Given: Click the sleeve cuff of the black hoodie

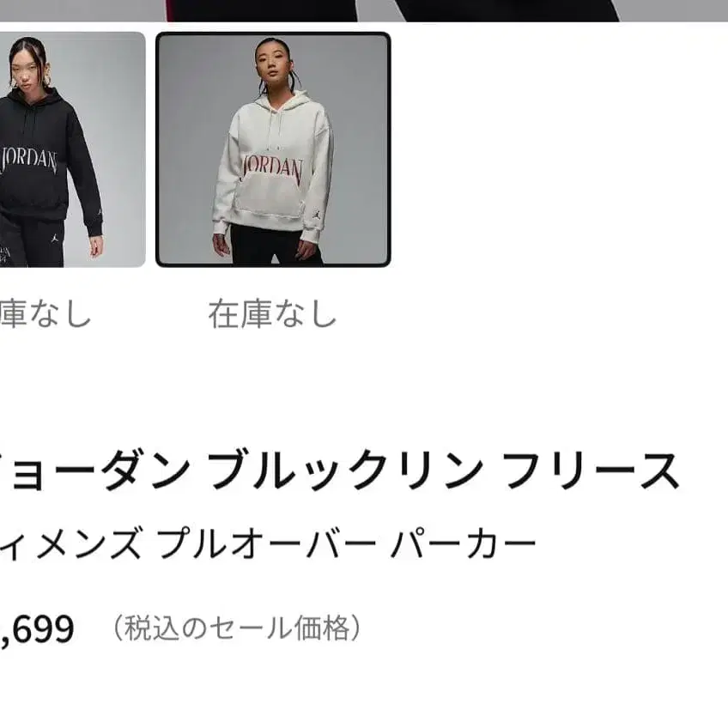Looking at the screenshot, I should [94, 227].
